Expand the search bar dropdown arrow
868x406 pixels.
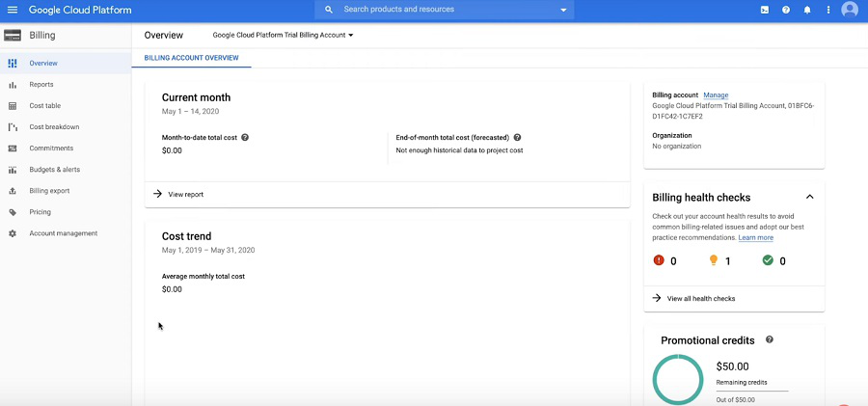click(563, 10)
